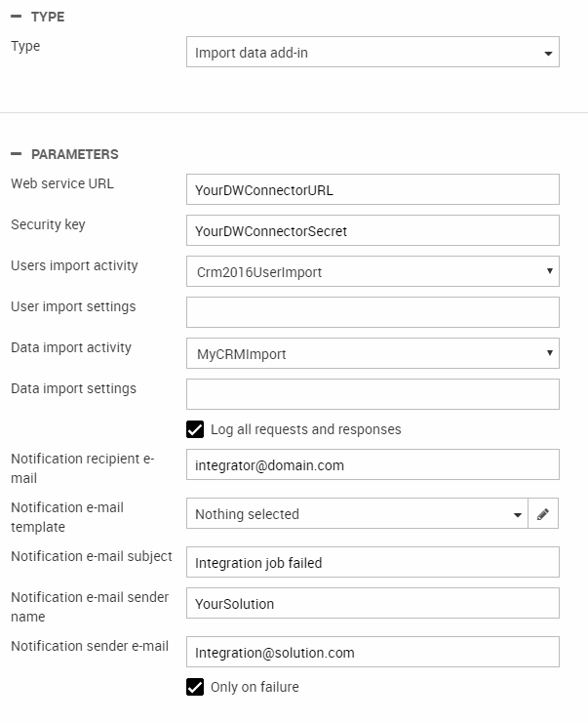Open the Type dropdown
The width and height of the screenshot is (588, 722).
(x=372, y=53)
